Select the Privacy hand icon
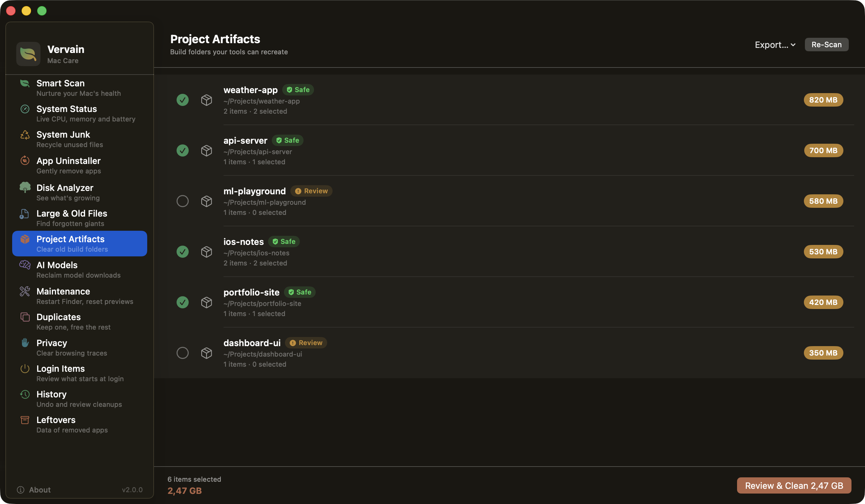Screen dimensions: 865x504 (25, 342)
